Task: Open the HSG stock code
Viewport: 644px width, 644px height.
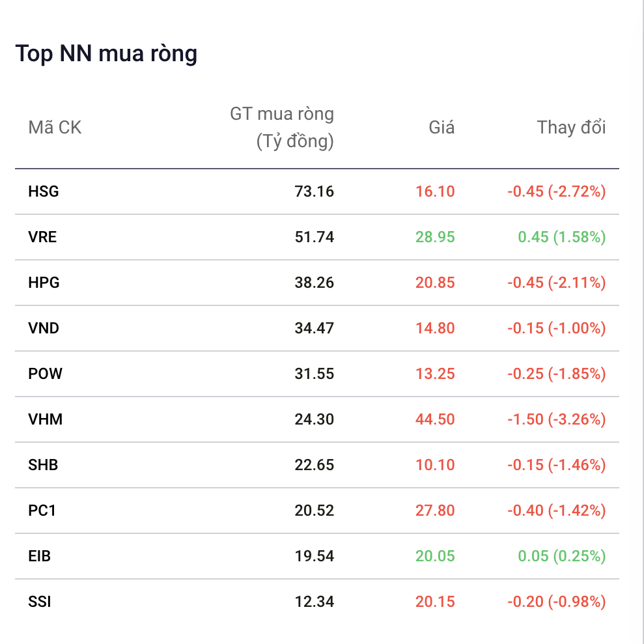Action: pos(44,191)
